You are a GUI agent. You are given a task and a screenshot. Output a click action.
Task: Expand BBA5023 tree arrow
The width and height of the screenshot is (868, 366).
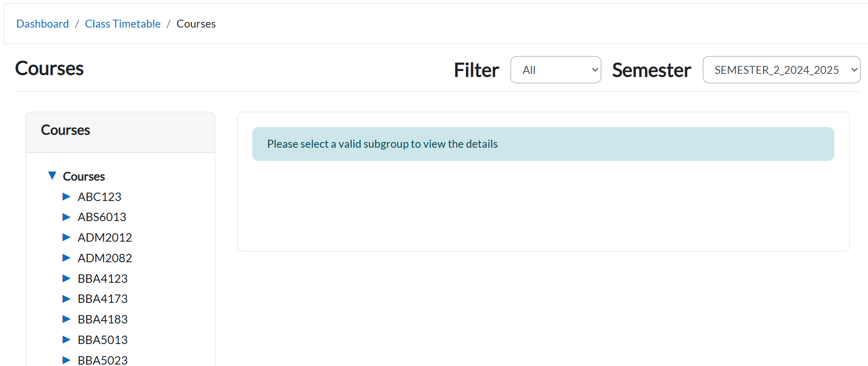click(66, 360)
